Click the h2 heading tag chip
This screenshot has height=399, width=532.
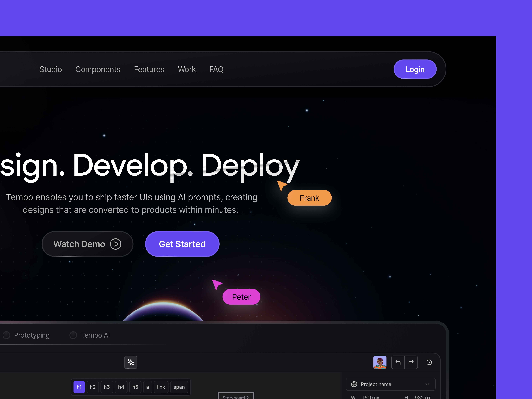coord(93,387)
